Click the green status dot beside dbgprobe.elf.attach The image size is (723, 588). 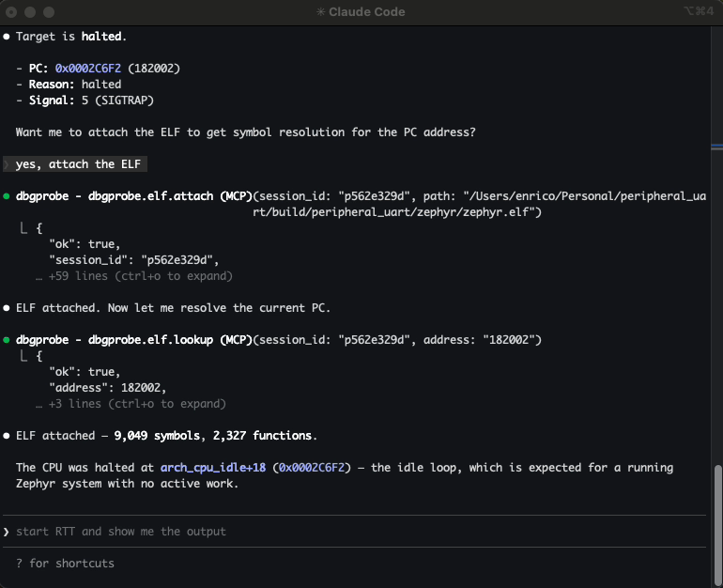7,197
